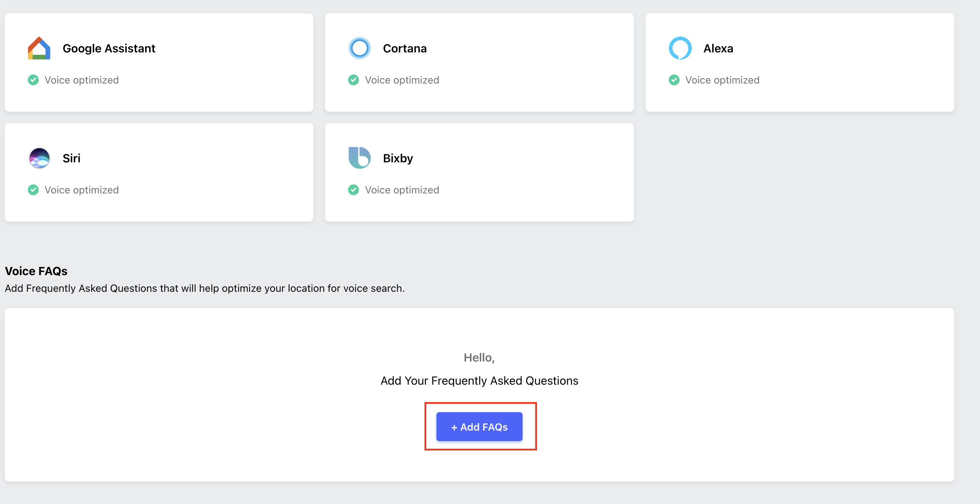Click Cortana's green check icon

coord(354,80)
